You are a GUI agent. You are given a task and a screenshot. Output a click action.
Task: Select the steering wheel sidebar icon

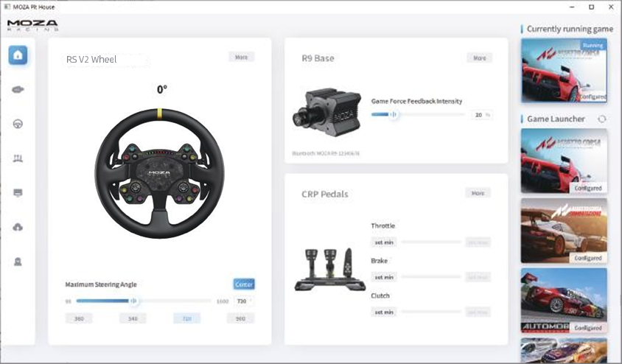[18, 124]
